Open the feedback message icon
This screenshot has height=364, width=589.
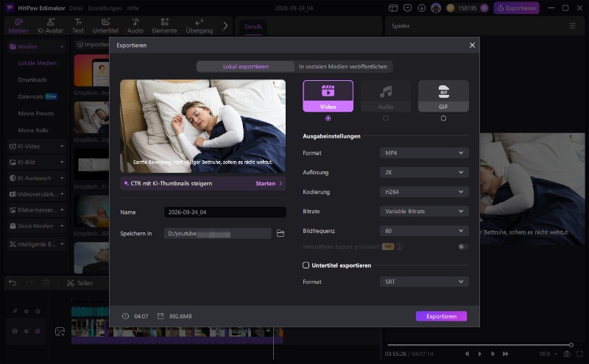click(407, 8)
